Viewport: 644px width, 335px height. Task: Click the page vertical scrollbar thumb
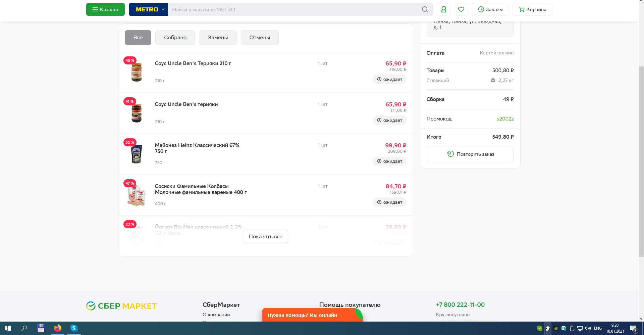[x=641, y=162]
